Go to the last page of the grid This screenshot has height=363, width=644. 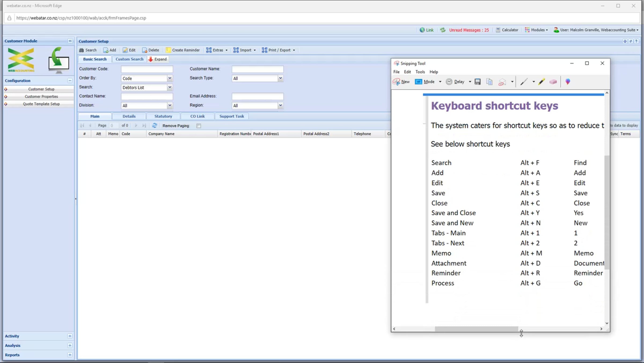(144, 125)
